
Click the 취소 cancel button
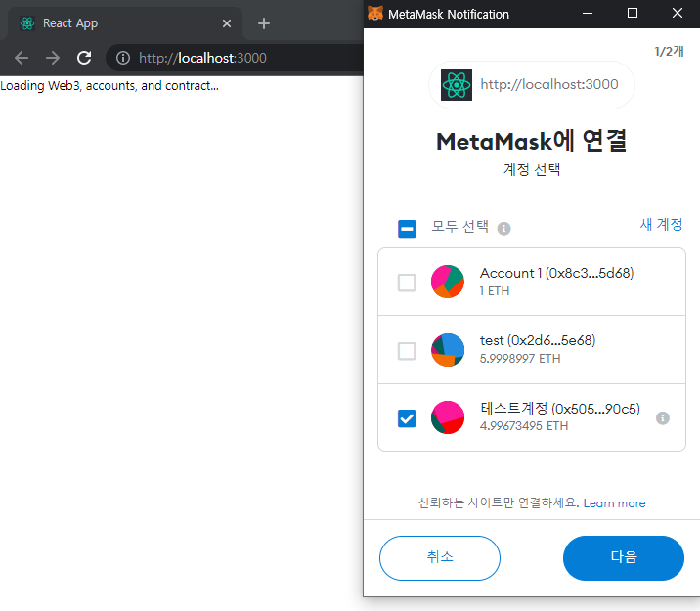click(440, 558)
